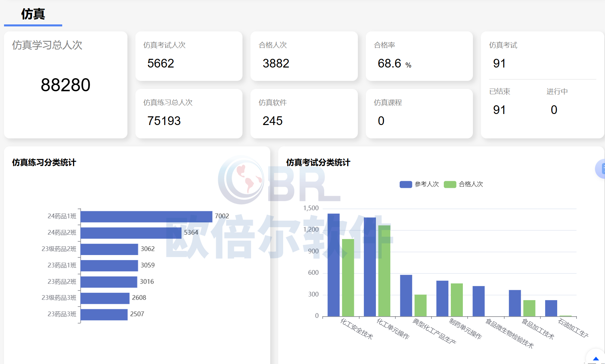The height and width of the screenshot is (364, 605).
Task: Click the 已结束 count of 91
Action: tap(499, 110)
